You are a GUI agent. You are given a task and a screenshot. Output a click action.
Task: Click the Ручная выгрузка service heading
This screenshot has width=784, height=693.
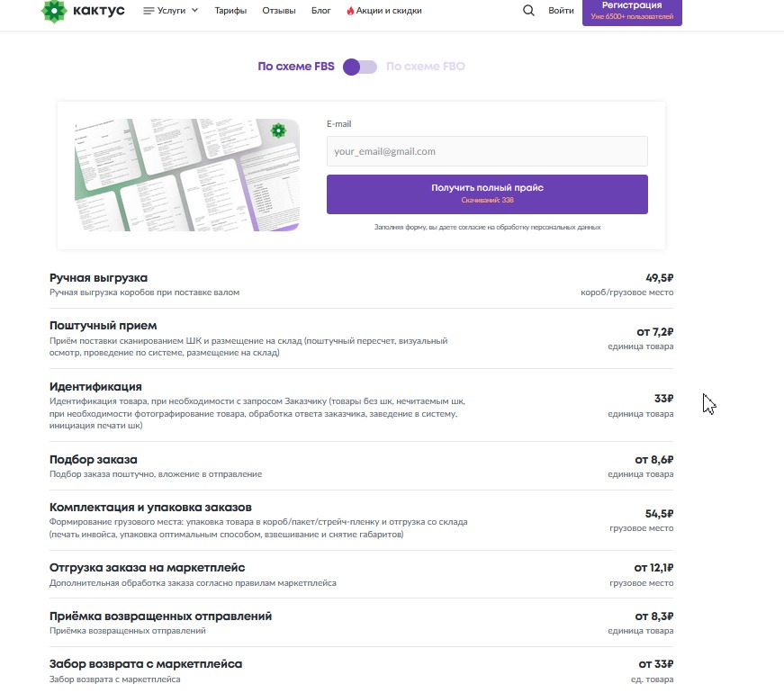98,278
